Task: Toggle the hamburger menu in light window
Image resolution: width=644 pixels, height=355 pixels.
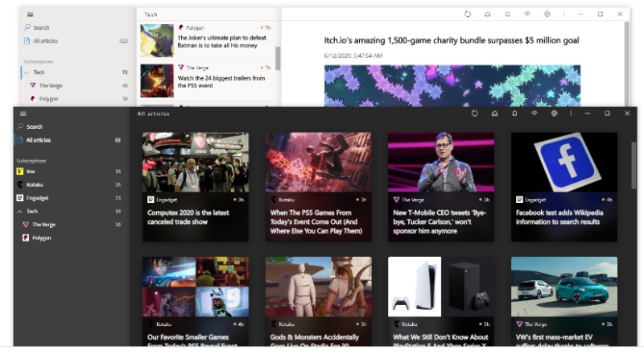Action: (30, 14)
